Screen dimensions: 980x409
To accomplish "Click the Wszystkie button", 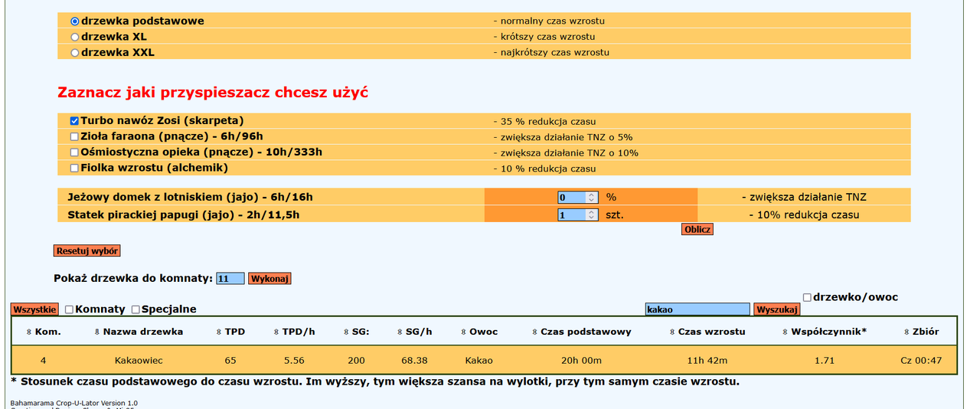I will [x=34, y=309].
